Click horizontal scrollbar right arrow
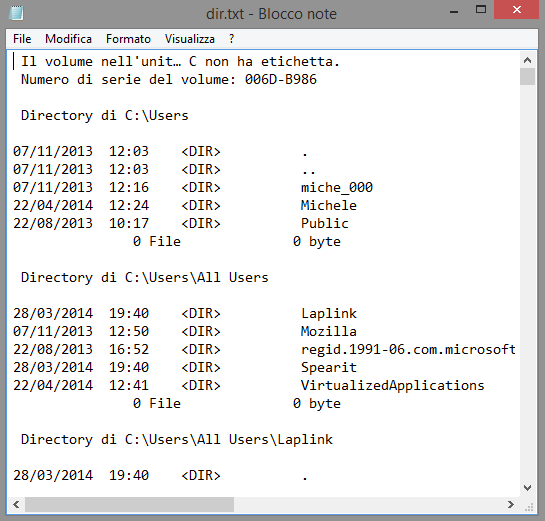This screenshot has width=545, height=521. [x=511, y=504]
